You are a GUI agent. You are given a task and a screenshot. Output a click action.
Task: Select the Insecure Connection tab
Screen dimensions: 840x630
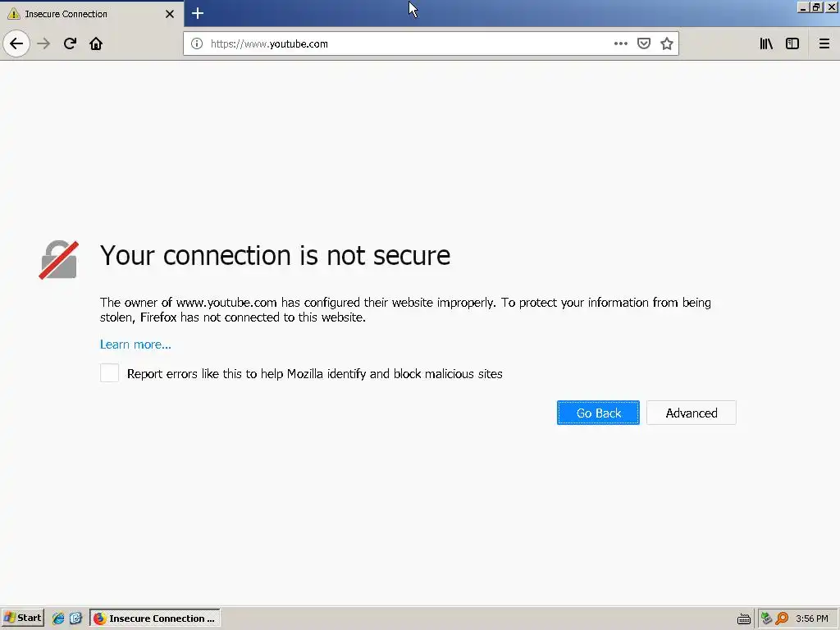point(91,14)
